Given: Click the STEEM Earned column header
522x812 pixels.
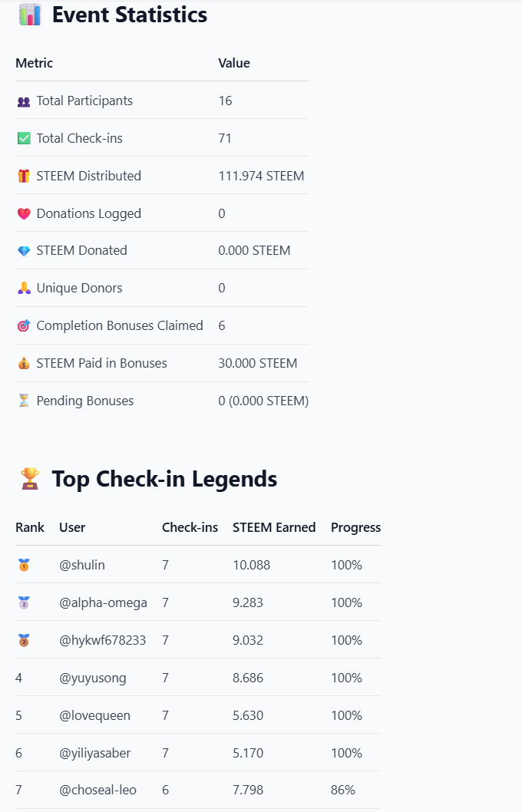Looking at the screenshot, I should 274,527.
